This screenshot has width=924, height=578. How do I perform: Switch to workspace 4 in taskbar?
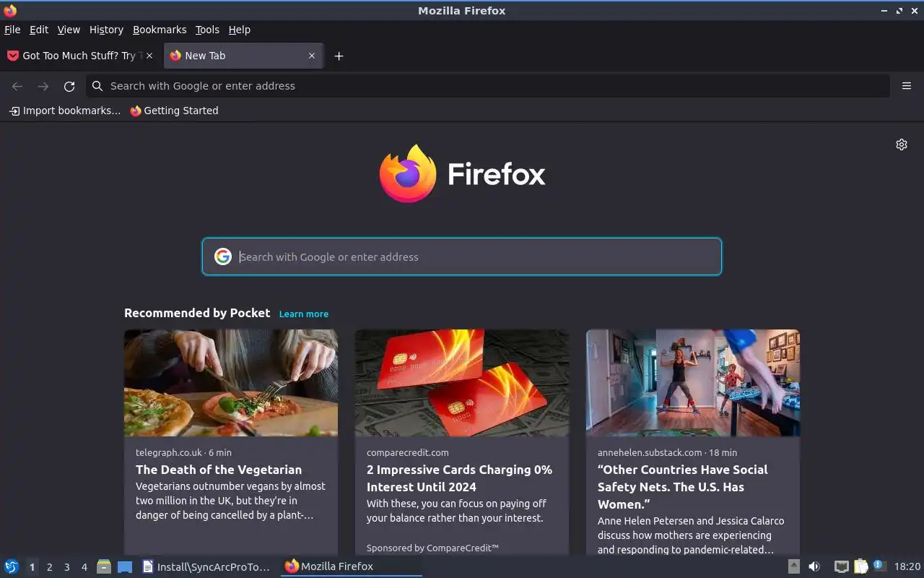[84, 567]
